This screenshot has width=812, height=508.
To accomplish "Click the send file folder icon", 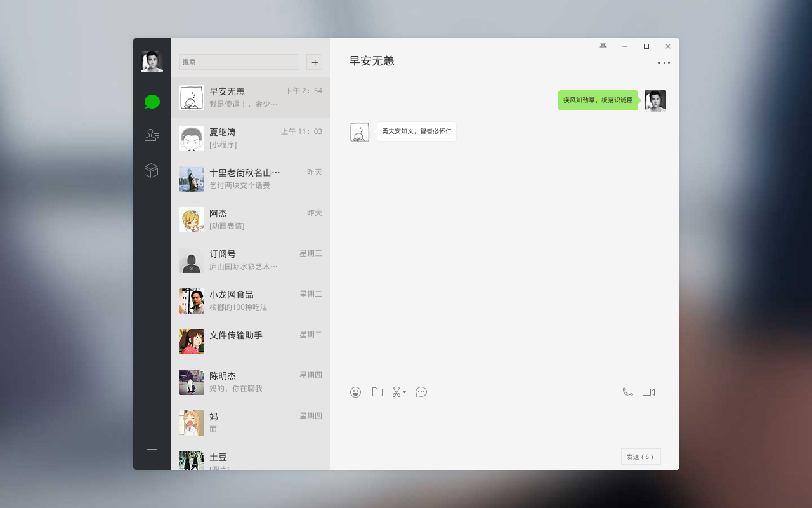I will point(377,392).
